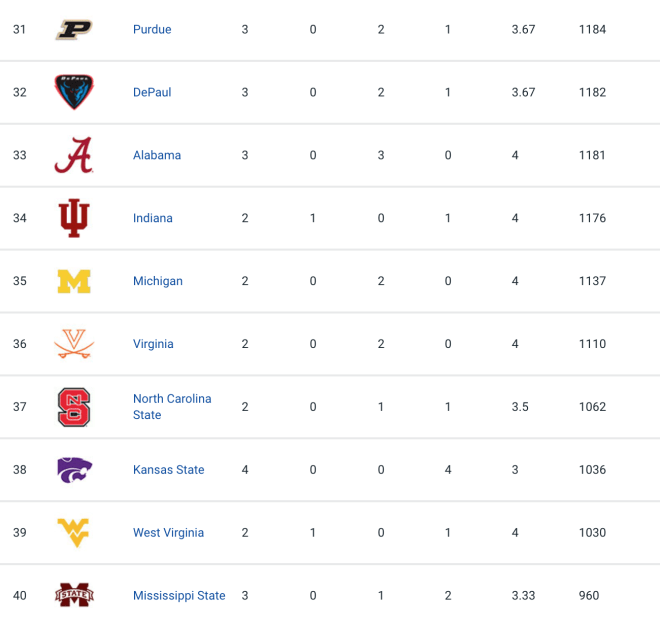Click the Alabama script A logo

pyautogui.click(x=74, y=155)
